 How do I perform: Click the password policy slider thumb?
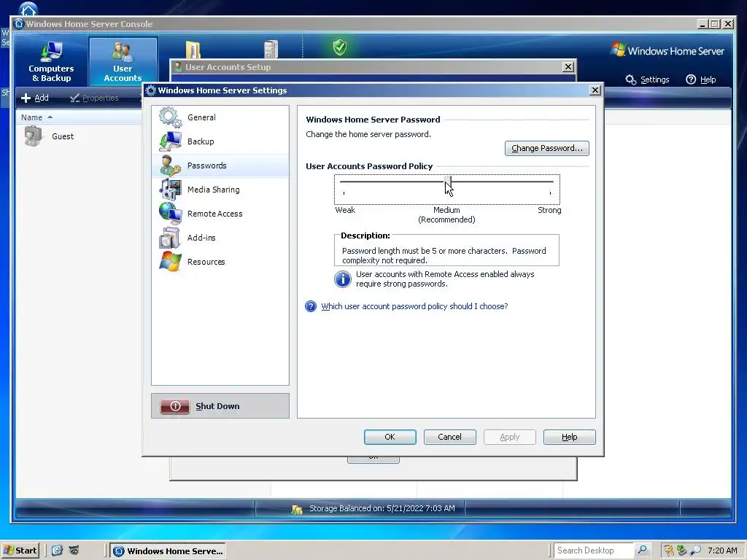coord(448,182)
